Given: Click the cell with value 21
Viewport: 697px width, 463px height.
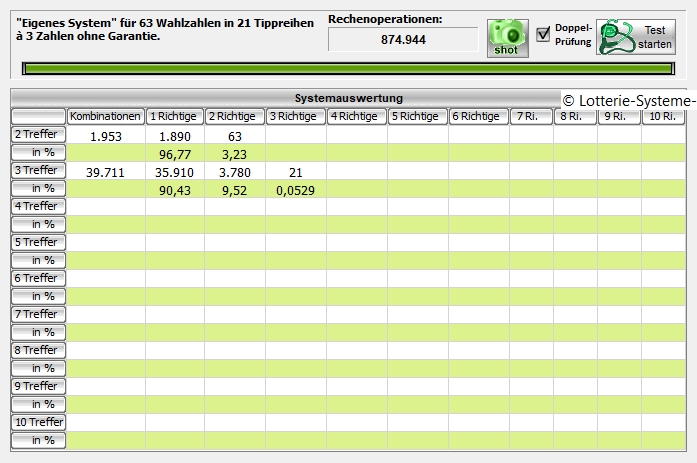Looking at the screenshot, I should pos(296,172).
